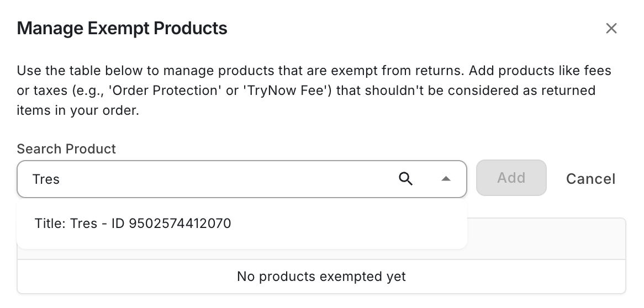The height and width of the screenshot is (308, 644).
Task: Dismiss the modal using the X icon
Action: click(611, 29)
